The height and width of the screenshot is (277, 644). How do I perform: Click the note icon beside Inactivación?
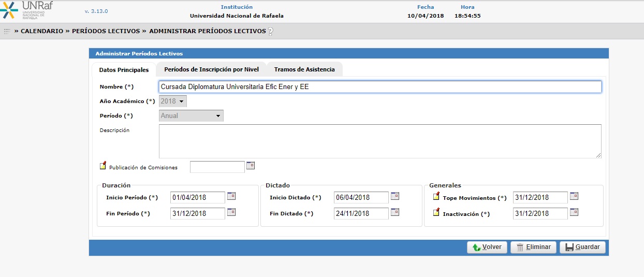point(436,212)
